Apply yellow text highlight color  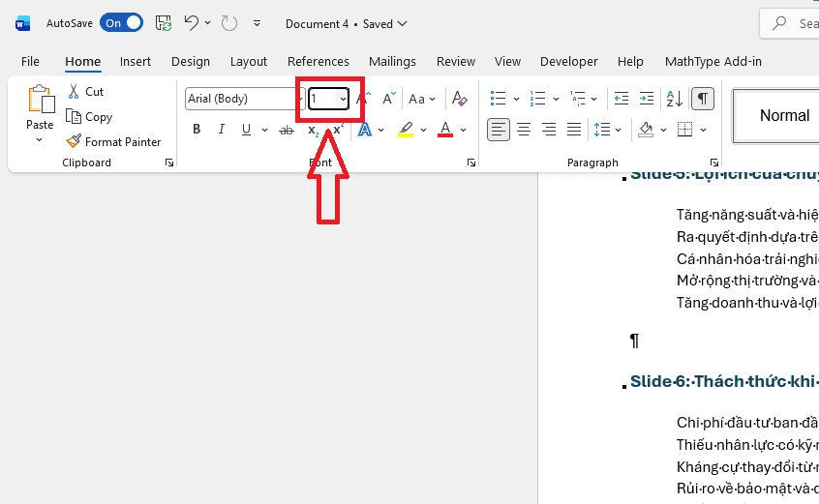406,130
